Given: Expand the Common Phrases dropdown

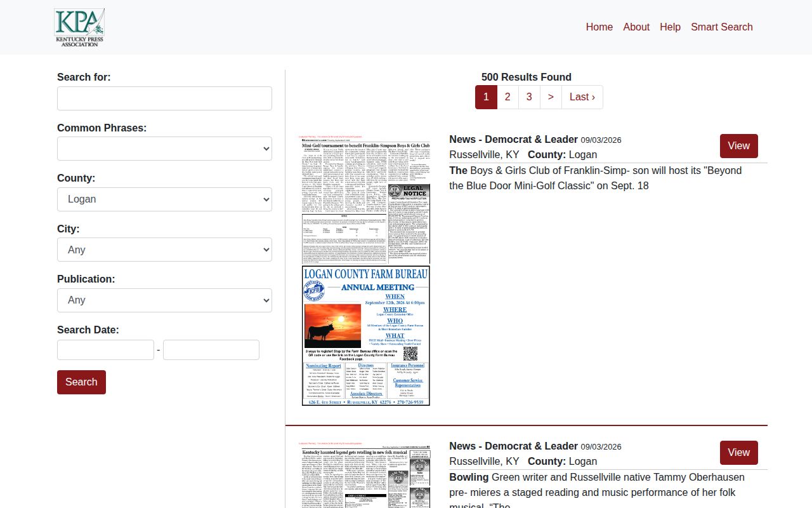Looking at the screenshot, I should 164,149.
